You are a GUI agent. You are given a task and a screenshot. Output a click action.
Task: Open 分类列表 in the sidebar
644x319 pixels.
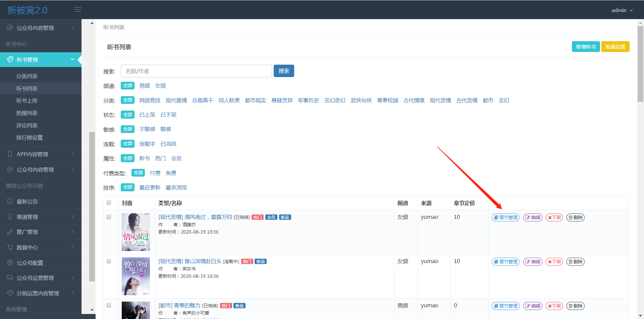[27, 76]
